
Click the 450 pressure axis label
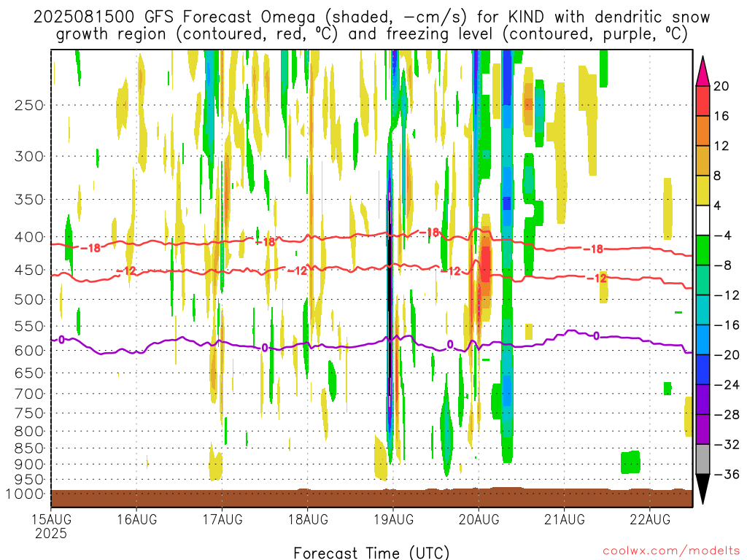[29, 270]
